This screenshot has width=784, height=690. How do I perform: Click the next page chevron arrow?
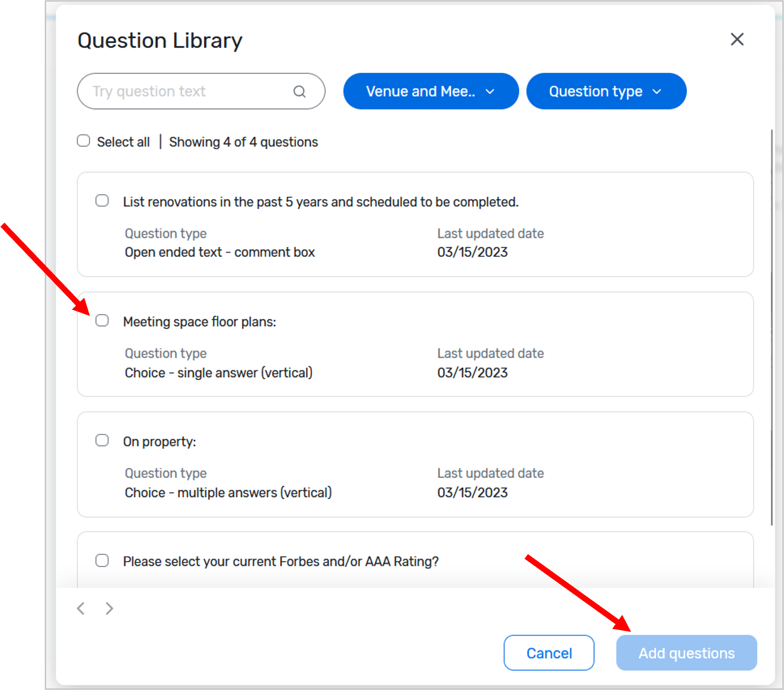point(108,608)
